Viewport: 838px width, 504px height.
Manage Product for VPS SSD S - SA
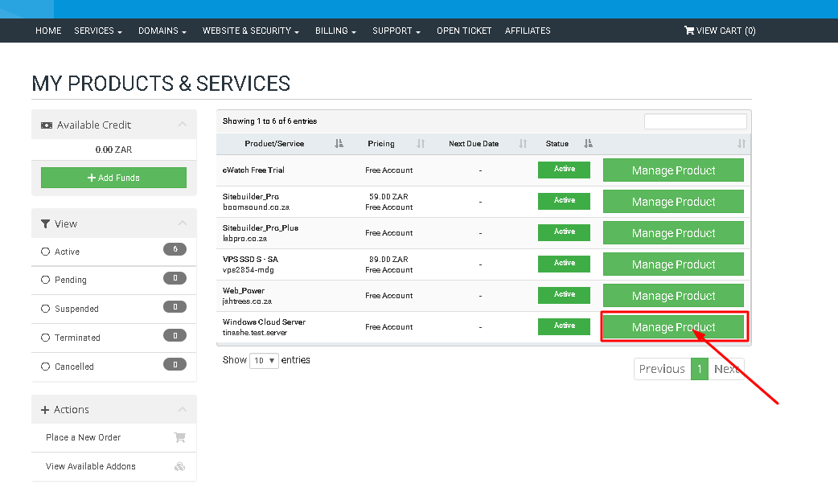(673, 264)
